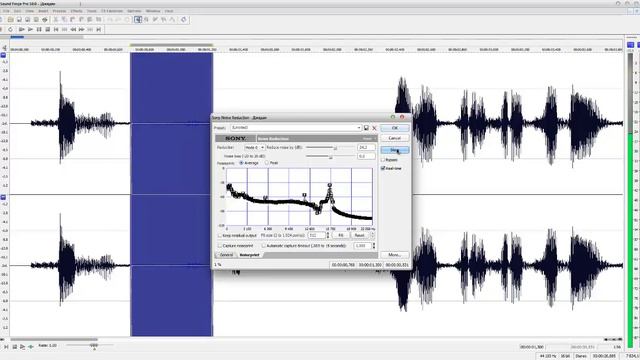The height and width of the screenshot is (360, 640).
Task: Click the dialog title bar help icon
Action: pyautogui.click(x=393, y=117)
